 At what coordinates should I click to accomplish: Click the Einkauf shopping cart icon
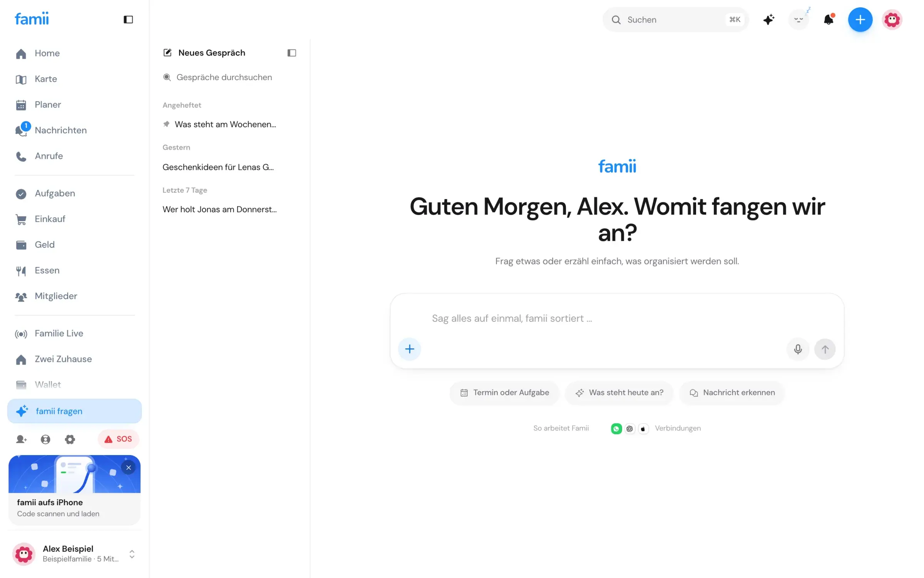pos(21,219)
